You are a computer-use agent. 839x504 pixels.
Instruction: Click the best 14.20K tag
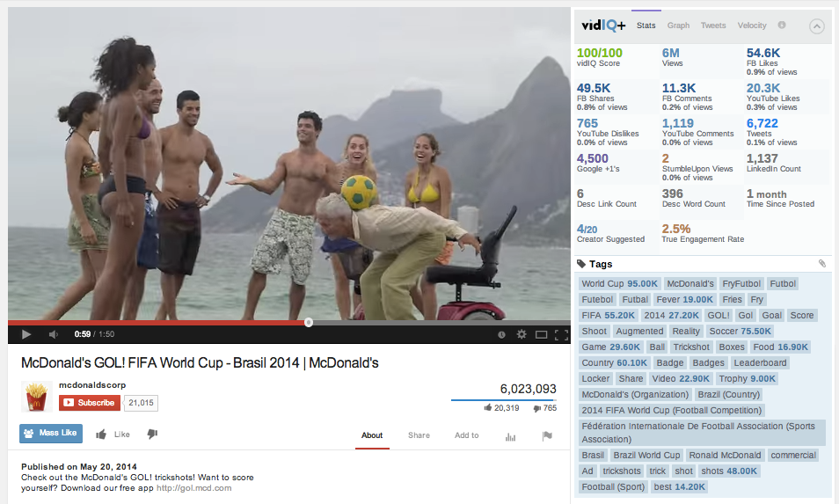point(679,487)
